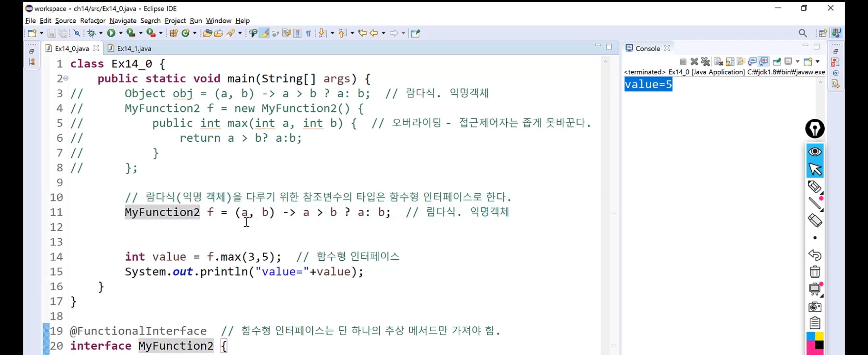Toggle Show Whitespace Characters paragraph icon
This screenshot has height=355, width=868.
click(308, 33)
